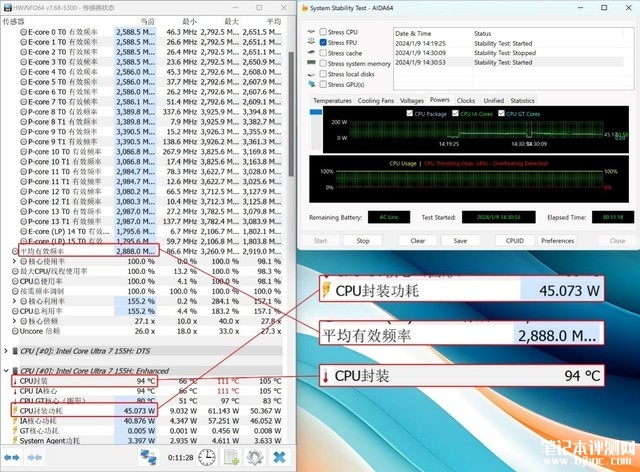This screenshot has width=640, height=472.
Task: Click the CPU chip icon next to Stress CPU
Action: [x=311, y=31]
